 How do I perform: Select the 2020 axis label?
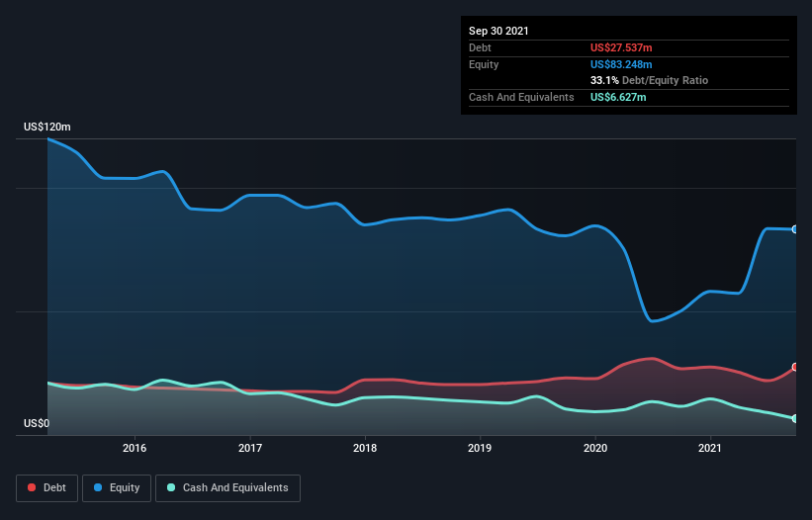595,448
